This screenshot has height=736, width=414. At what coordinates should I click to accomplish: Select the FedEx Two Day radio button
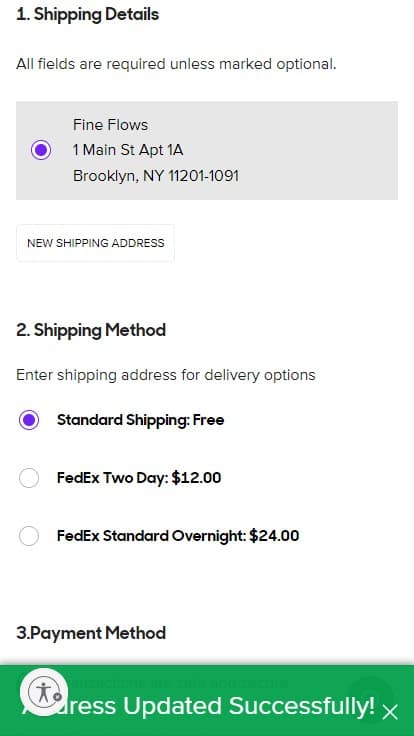point(29,478)
